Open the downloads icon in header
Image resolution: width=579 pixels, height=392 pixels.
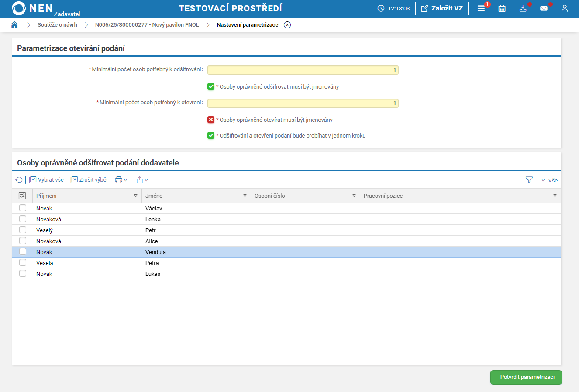click(523, 8)
